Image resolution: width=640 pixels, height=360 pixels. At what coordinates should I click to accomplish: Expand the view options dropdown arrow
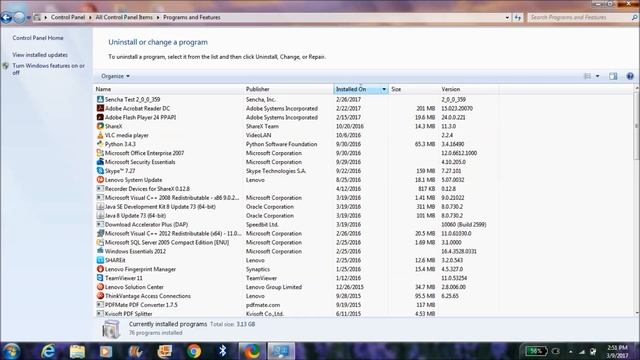(x=598, y=76)
